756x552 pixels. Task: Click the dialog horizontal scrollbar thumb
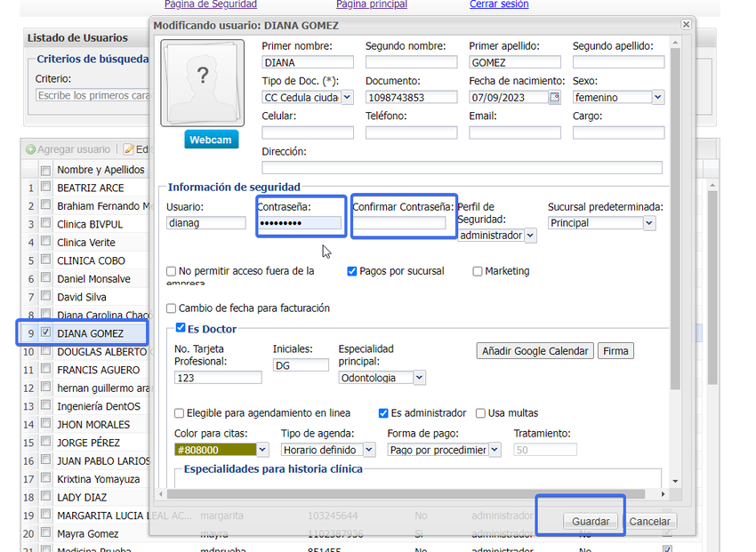coord(406,494)
